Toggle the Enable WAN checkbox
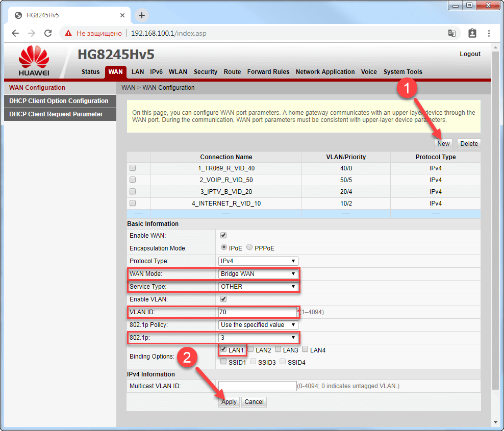 pyautogui.click(x=223, y=235)
